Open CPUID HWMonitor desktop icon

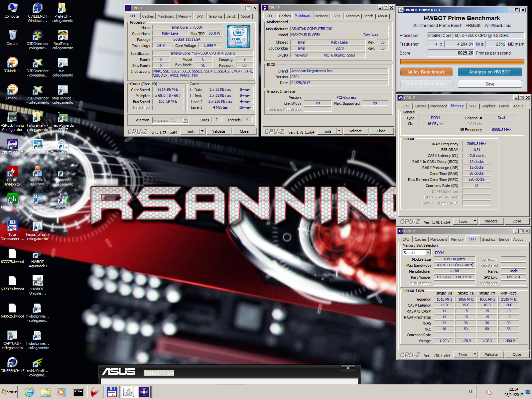12,176
